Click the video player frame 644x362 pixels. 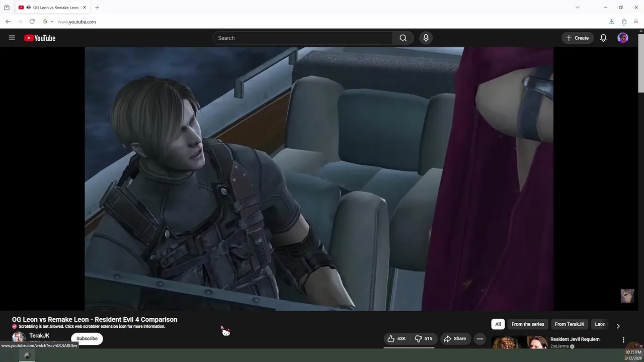tap(319, 179)
